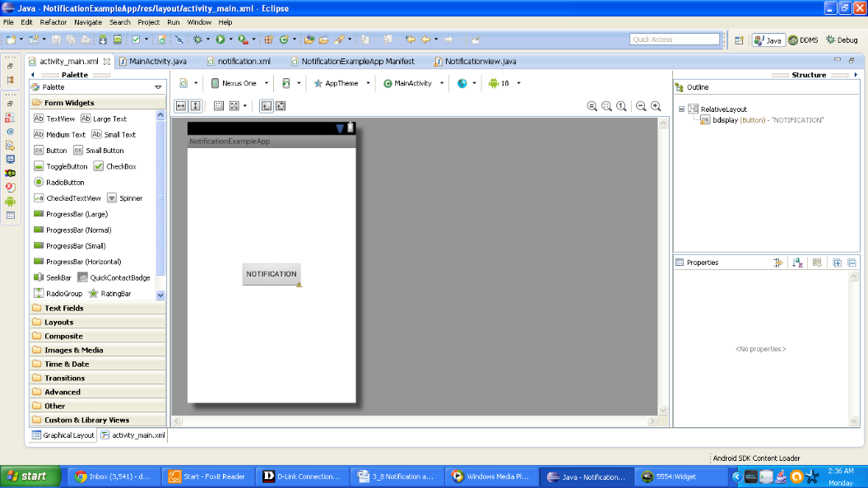Select the ToggleButton widget in palette
Image resolution: width=868 pixels, height=488 pixels.
pyautogui.click(x=61, y=166)
